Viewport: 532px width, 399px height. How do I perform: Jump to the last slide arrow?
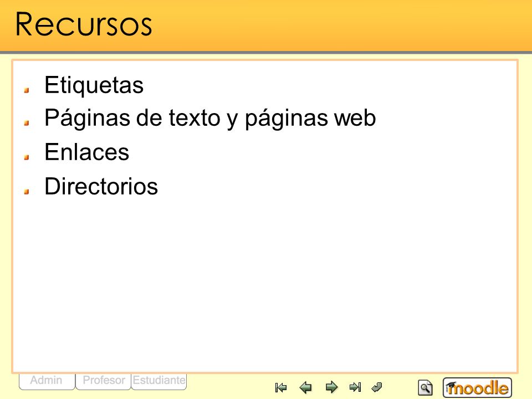click(355, 387)
